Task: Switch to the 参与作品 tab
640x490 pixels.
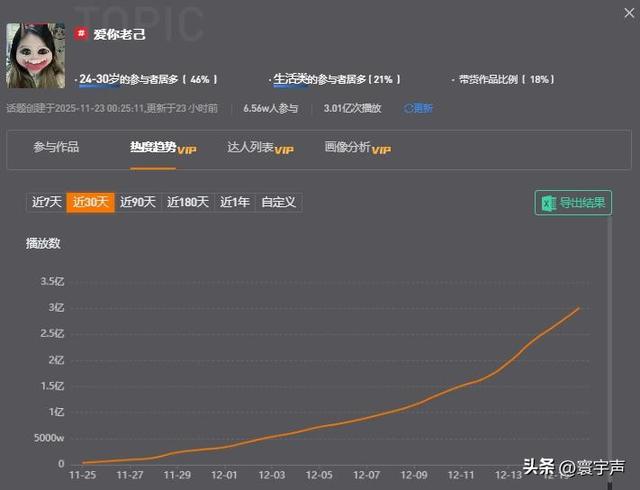Action: (x=56, y=147)
